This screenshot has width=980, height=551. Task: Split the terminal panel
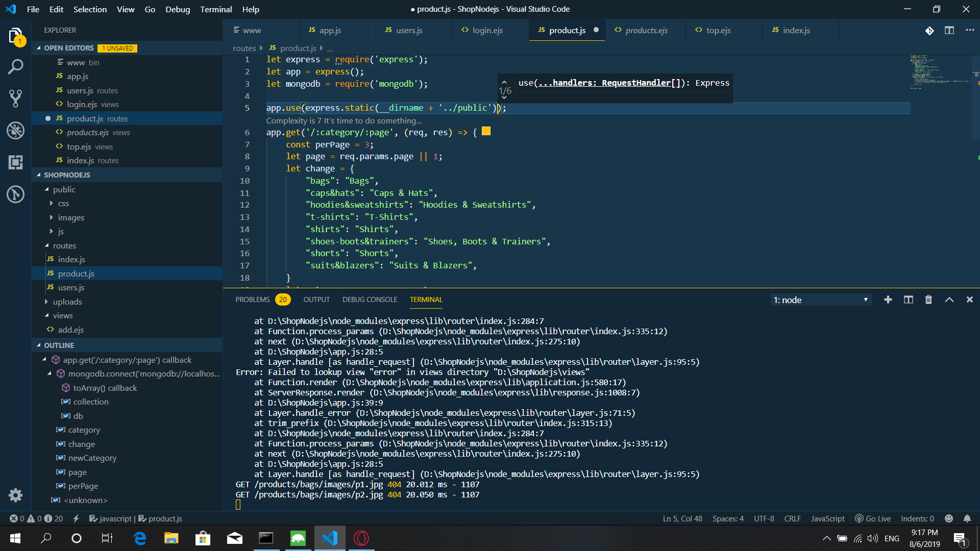point(908,300)
